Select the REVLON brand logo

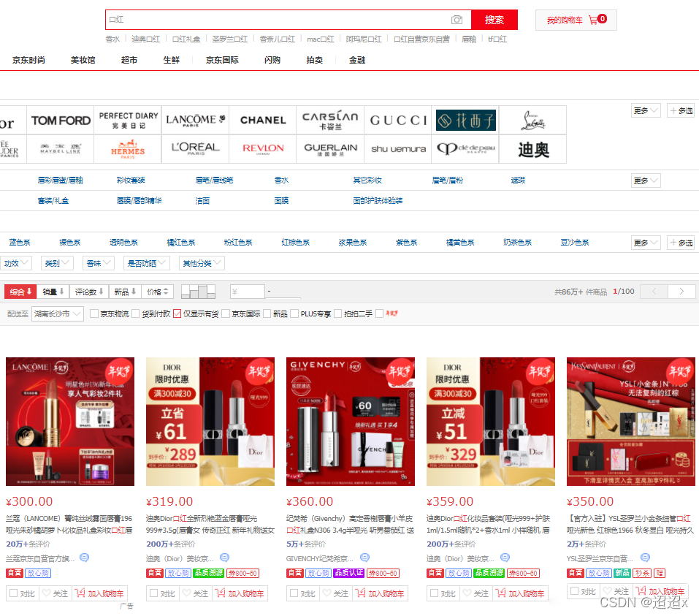[263, 149]
